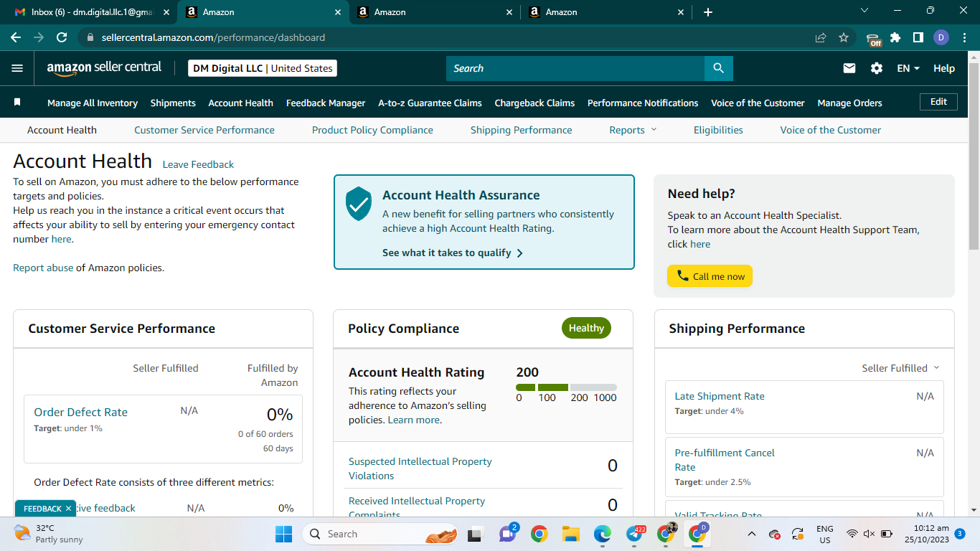Image resolution: width=980 pixels, height=551 pixels.
Task: Open Teams Chat in the taskbar
Action: click(508, 534)
